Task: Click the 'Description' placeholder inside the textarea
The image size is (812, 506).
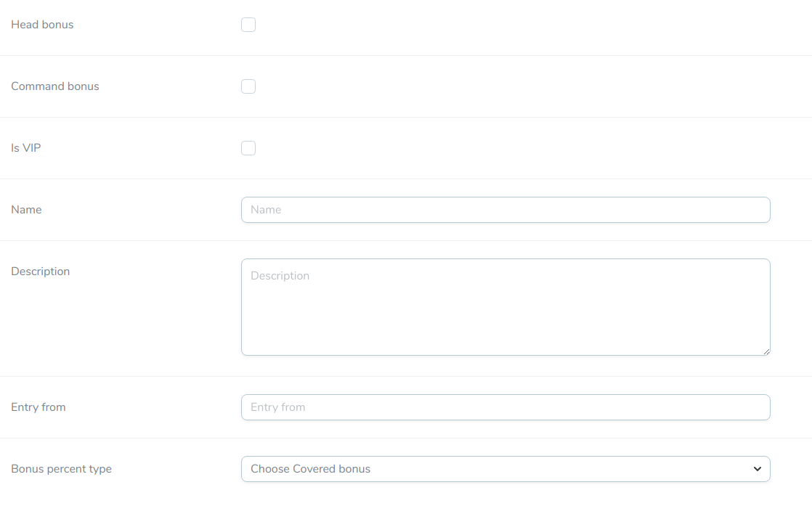Action: tap(280, 276)
